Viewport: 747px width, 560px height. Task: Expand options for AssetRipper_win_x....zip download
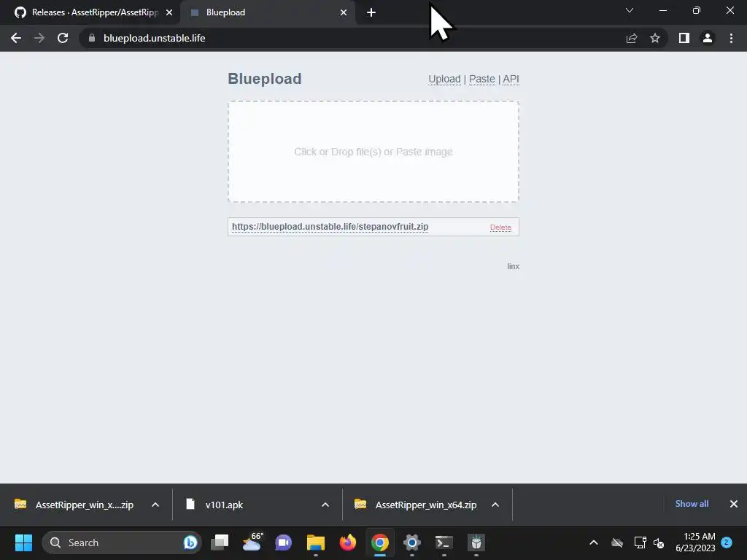155,505
